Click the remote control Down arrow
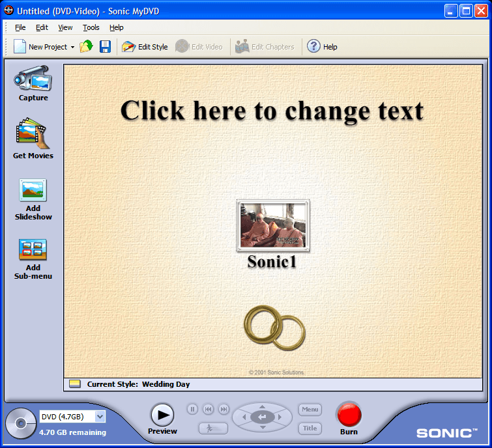Viewport: 492px width, 448px height. [263, 427]
